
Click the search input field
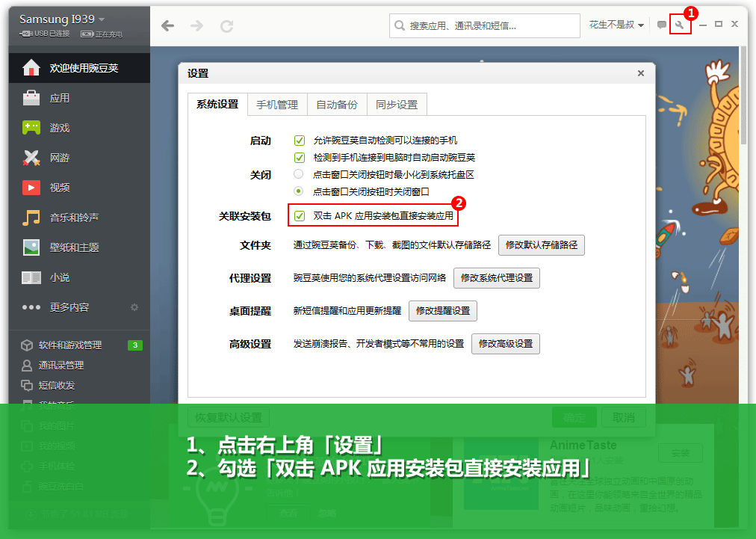click(x=489, y=25)
